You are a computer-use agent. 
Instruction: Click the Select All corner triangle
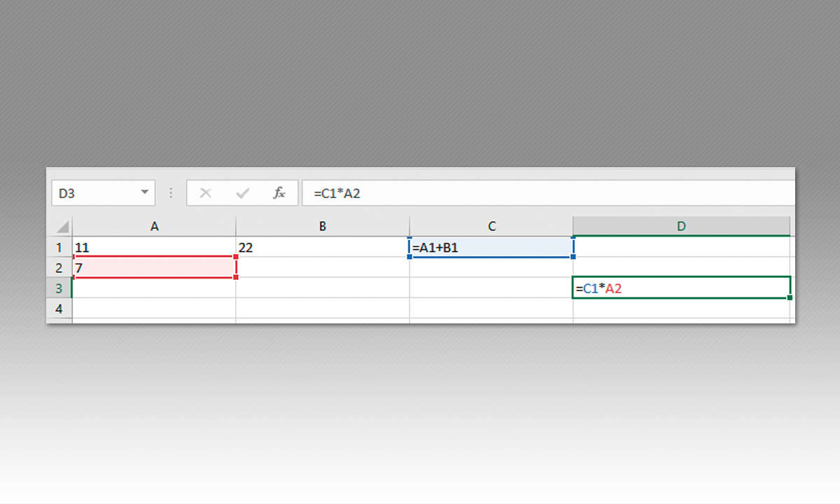[x=62, y=227]
